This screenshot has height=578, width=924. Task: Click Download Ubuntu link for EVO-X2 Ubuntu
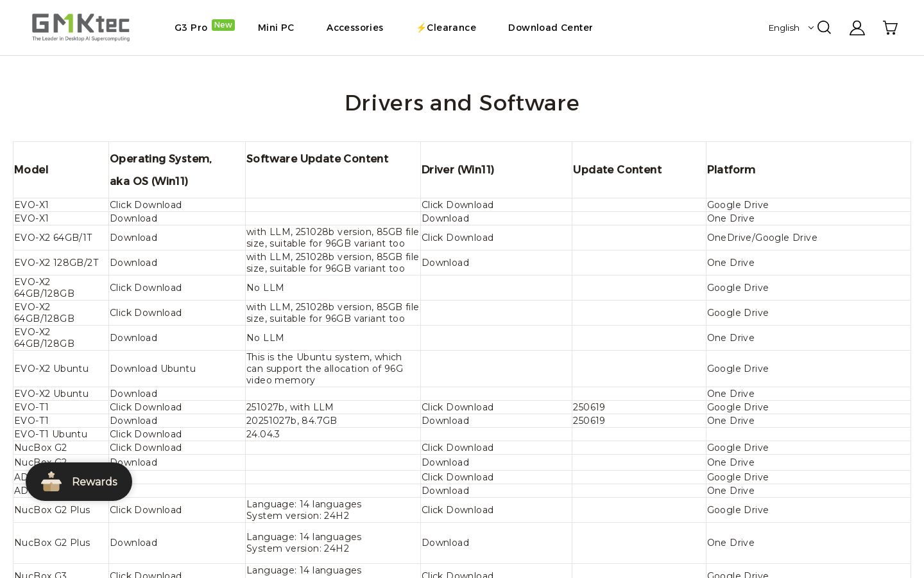tap(153, 369)
